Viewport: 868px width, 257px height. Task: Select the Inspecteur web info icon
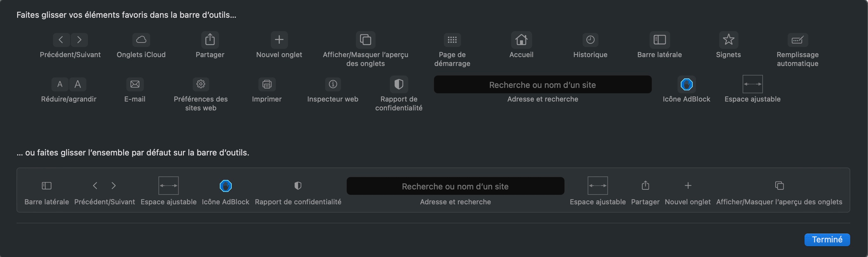click(x=333, y=84)
